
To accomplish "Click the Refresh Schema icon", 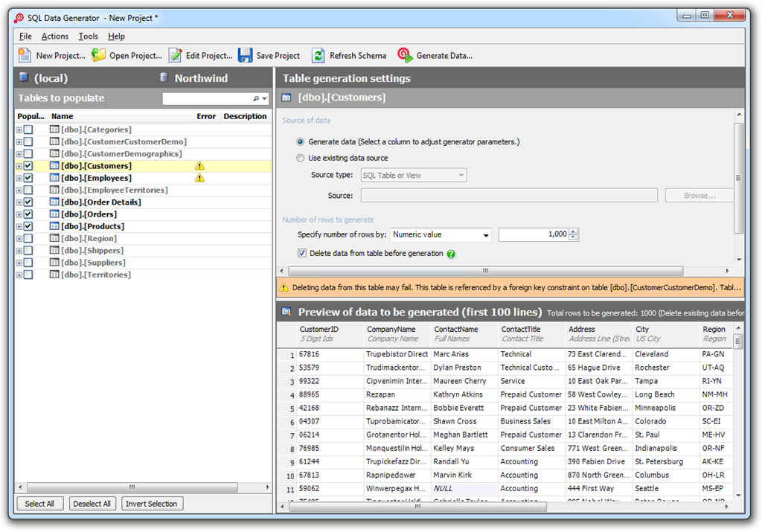I will click(318, 55).
